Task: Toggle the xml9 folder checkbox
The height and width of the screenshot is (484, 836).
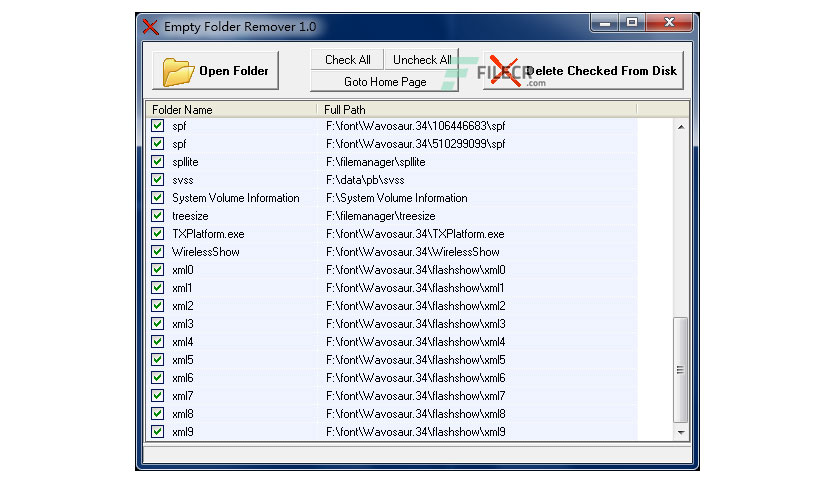Action: [x=157, y=432]
